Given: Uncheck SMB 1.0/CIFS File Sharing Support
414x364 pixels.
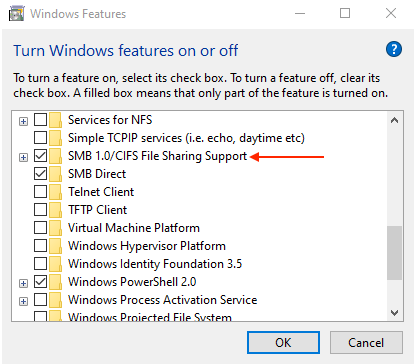Looking at the screenshot, I should click(40, 155).
